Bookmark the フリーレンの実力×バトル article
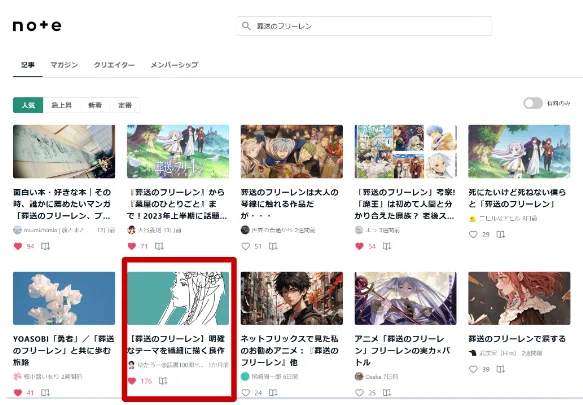583x405 pixels. [x=387, y=393]
